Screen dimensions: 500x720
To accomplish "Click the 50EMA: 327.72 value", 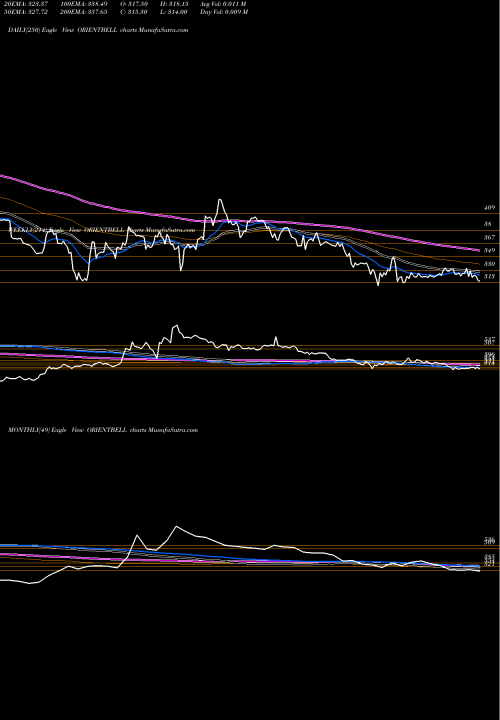I will [x=27, y=12].
